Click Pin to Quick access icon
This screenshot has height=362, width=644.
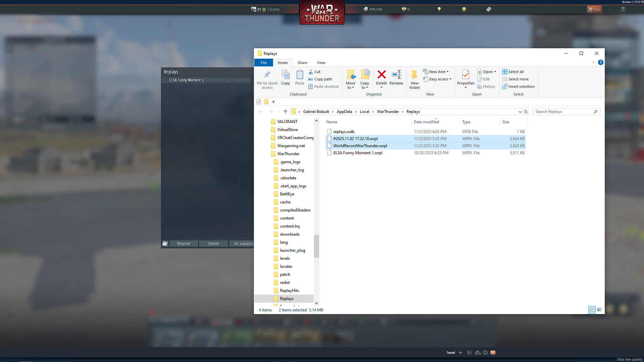(x=267, y=75)
